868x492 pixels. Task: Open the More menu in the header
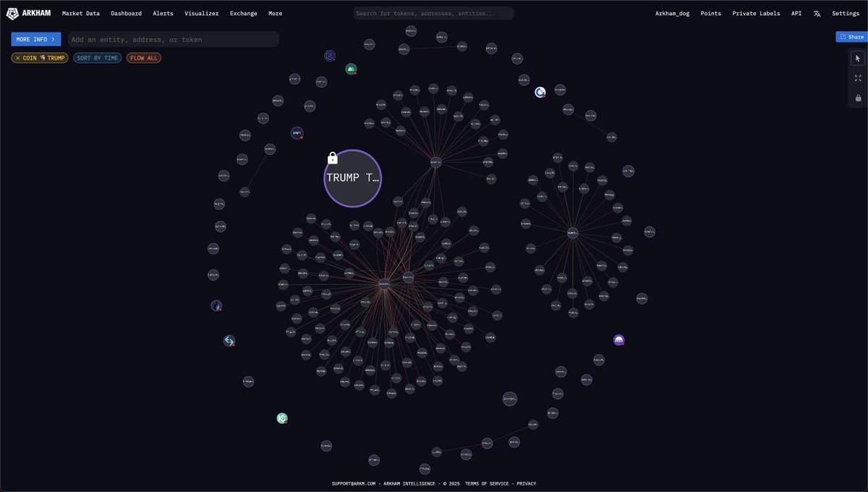coord(275,13)
